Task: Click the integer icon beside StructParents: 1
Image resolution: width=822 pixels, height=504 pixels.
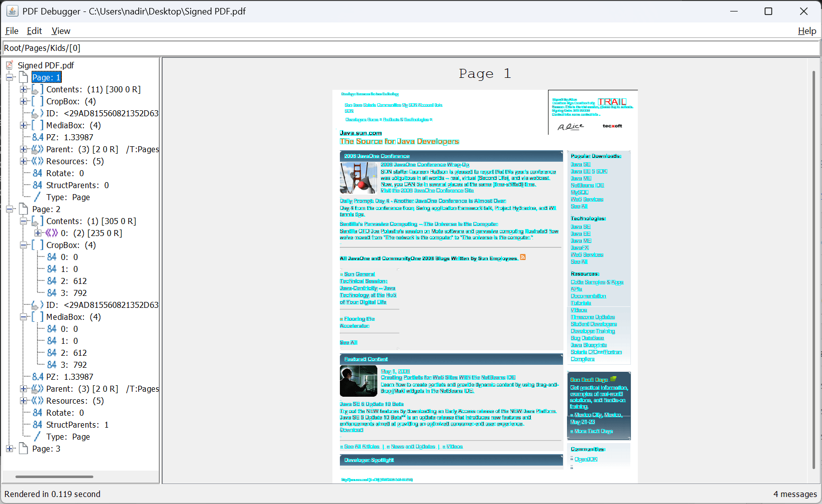Action: (37, 425)
